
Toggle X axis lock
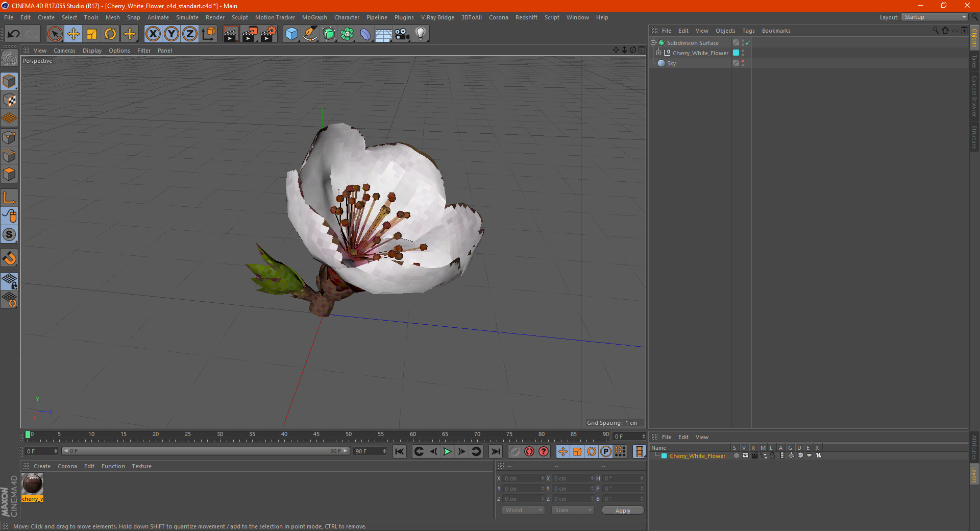pyautogui.click(x=153, y=34)
